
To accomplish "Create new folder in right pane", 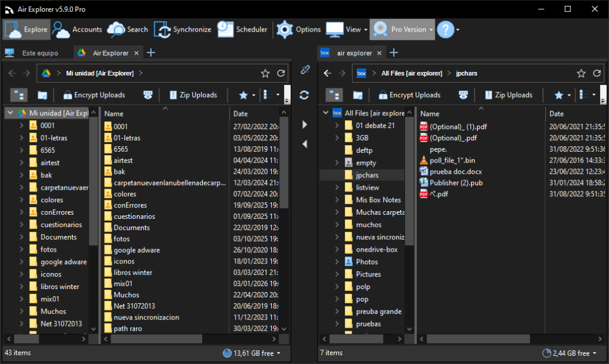I will [357, 95].
